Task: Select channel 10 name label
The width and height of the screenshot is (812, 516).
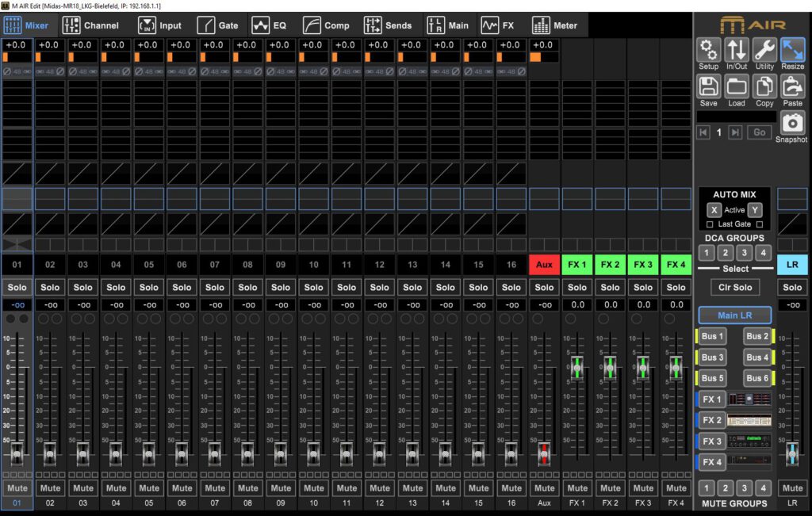Action: coord(314,265)
